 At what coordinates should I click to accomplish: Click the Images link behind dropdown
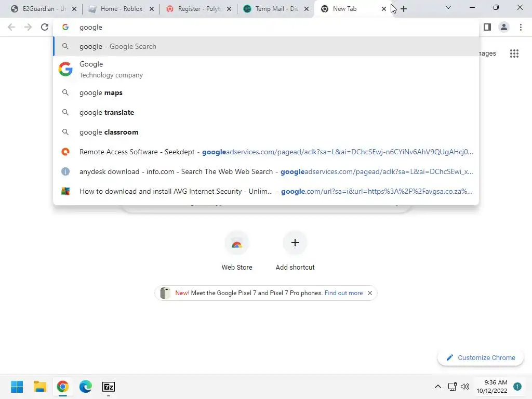488,54
